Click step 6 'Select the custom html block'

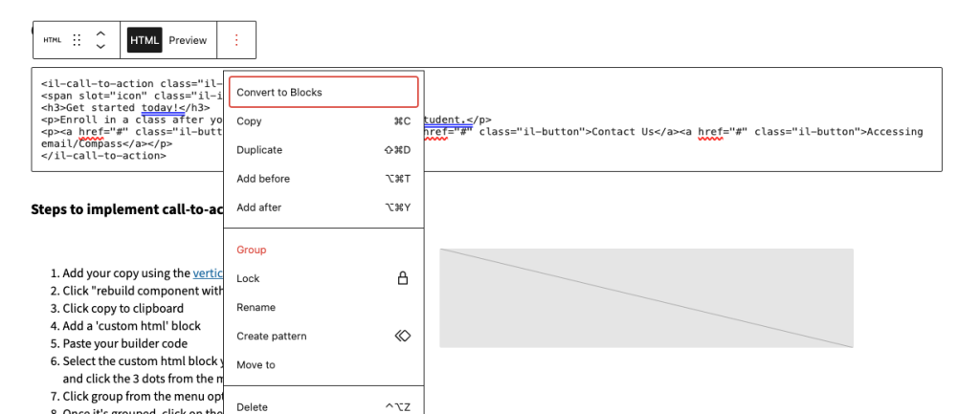[x=143, y=360]
